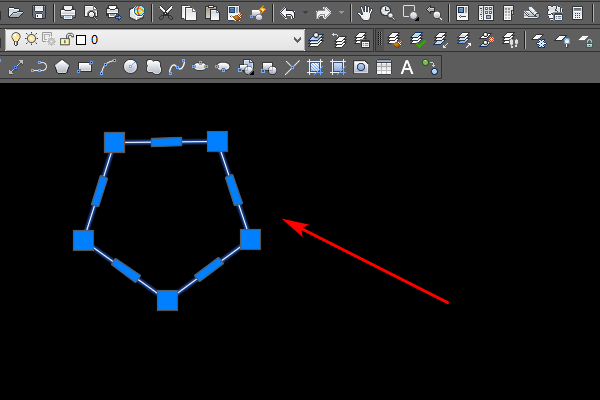Open the DesignCenter icon
This screenshot has height=400, width=600.
pos(486,13)
